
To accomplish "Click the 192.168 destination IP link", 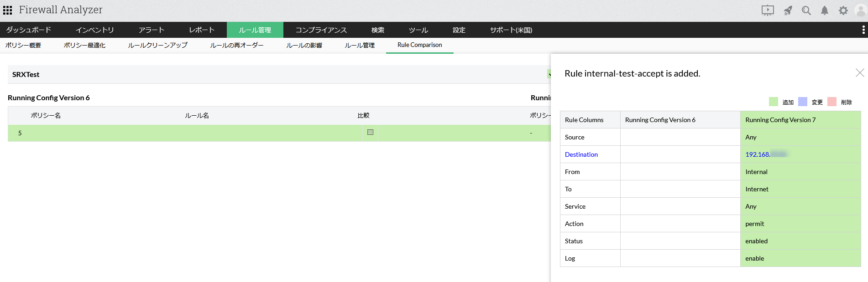I will [x=758, y=154].
